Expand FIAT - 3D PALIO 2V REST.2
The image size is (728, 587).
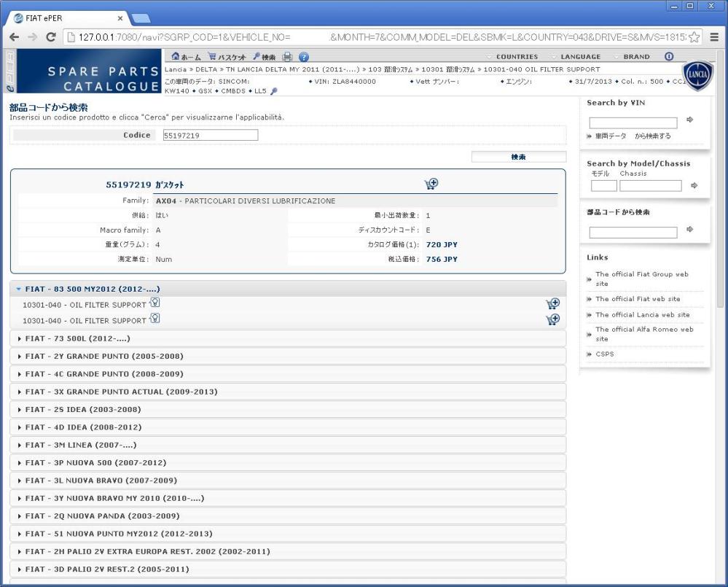point(288,569)
